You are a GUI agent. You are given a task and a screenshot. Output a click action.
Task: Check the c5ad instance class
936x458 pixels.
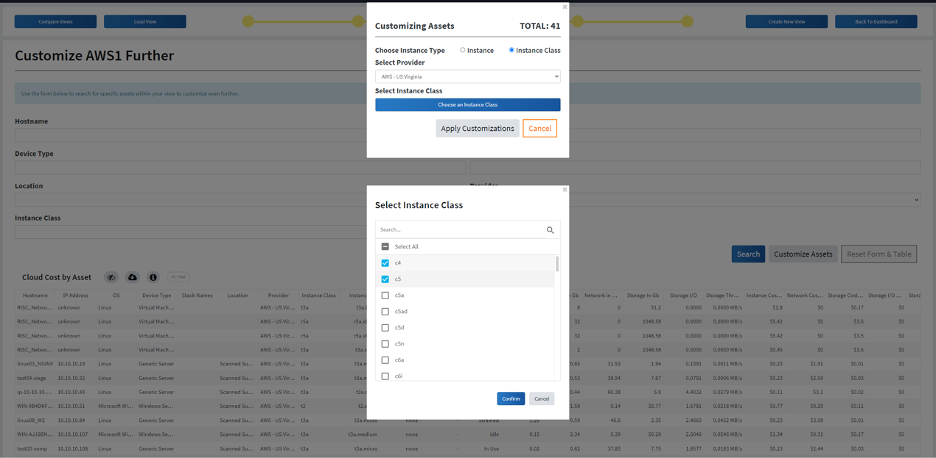point(386,311)
